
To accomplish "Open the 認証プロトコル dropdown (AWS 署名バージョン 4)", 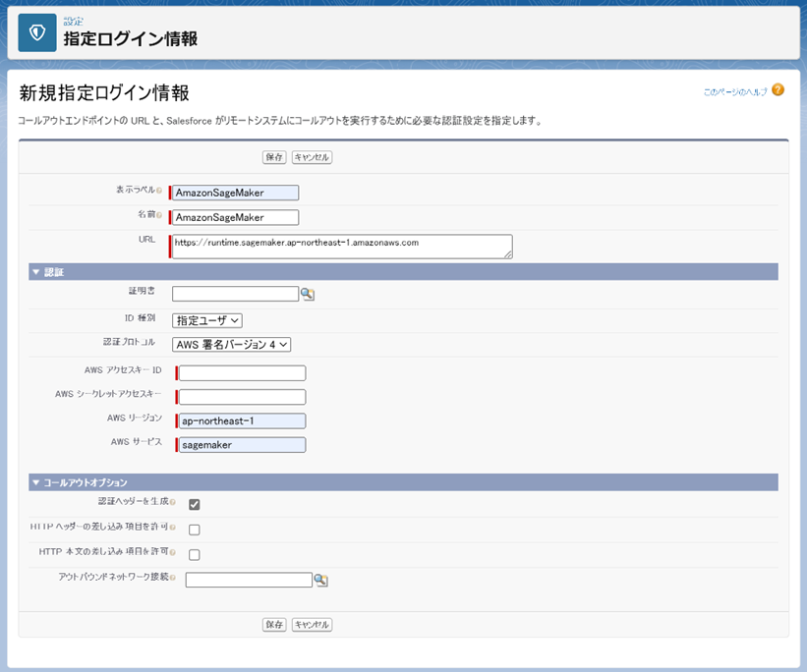I will pos(232,345).
